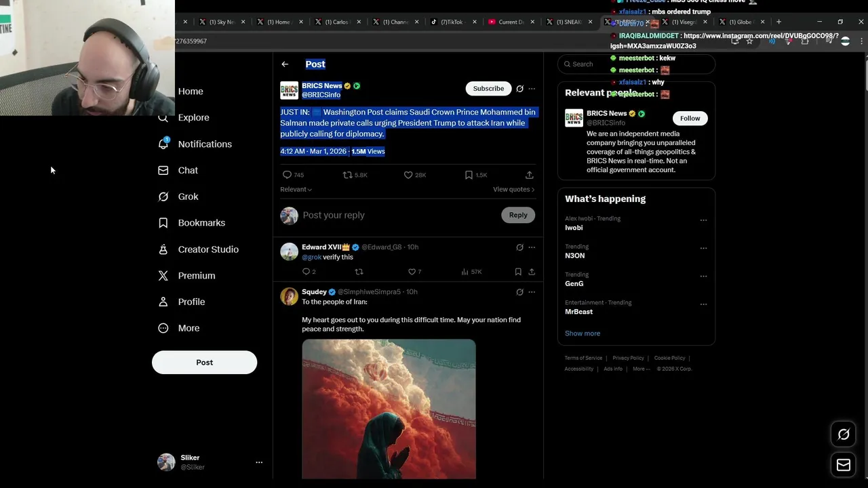
Task: Bookmark the BRICS News post (1.5K)
Action: click(x=475, y=175)
